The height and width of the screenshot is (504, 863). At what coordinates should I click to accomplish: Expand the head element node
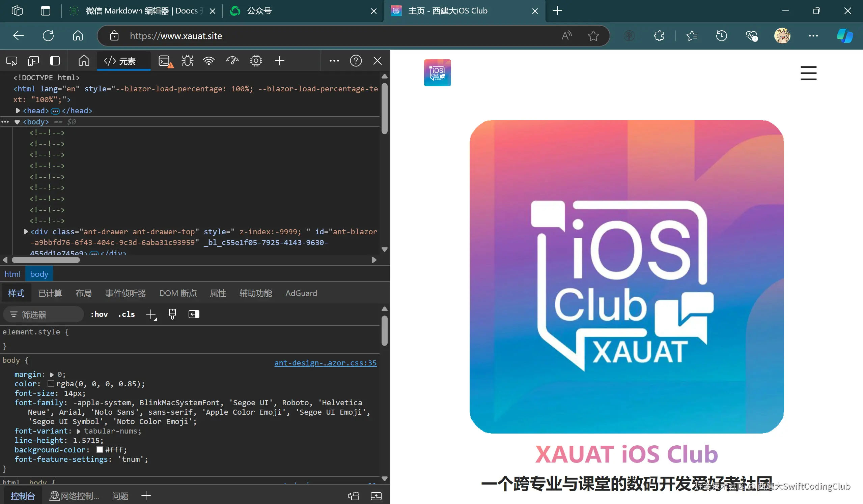[x=18, y=111]
